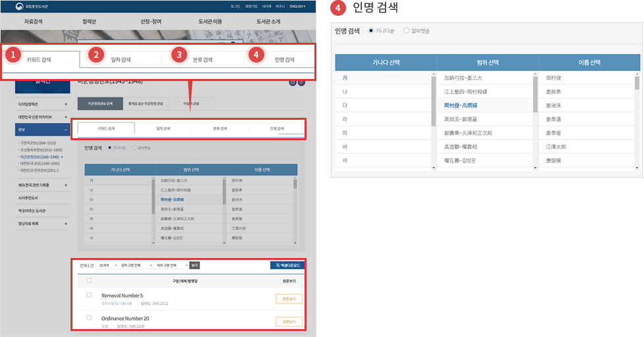Tick the Ordinance Number 20 checkbox
The image size is (644, 337).
(89, 317)
